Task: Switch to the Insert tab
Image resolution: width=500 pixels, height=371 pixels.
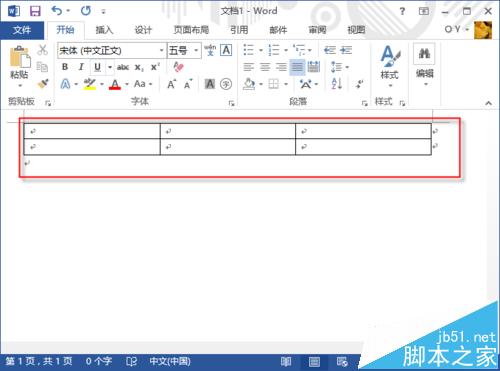Action: click(104, 30)
